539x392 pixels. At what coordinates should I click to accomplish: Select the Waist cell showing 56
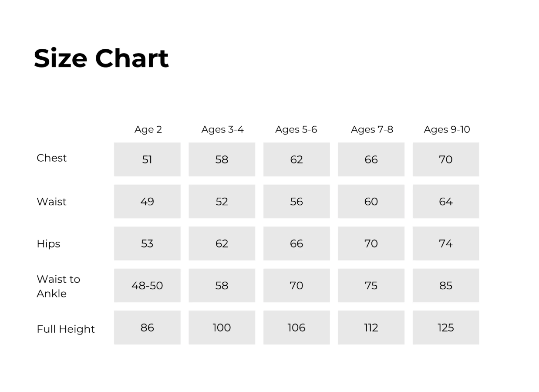(x=296, y=201)
